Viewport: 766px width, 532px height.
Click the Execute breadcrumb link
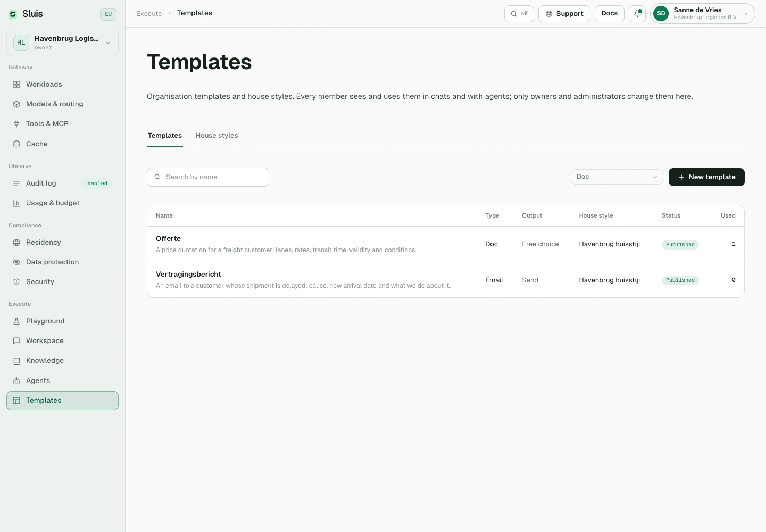coord(149,14)
